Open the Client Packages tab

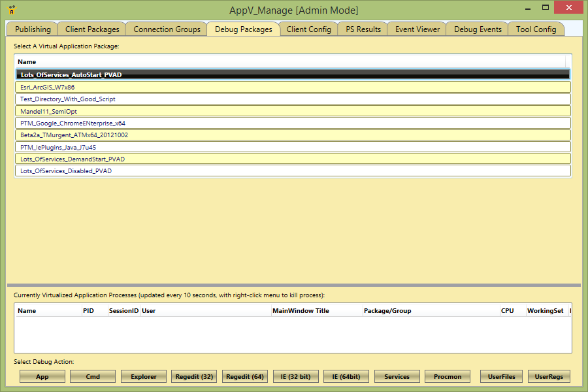(92, 29)
